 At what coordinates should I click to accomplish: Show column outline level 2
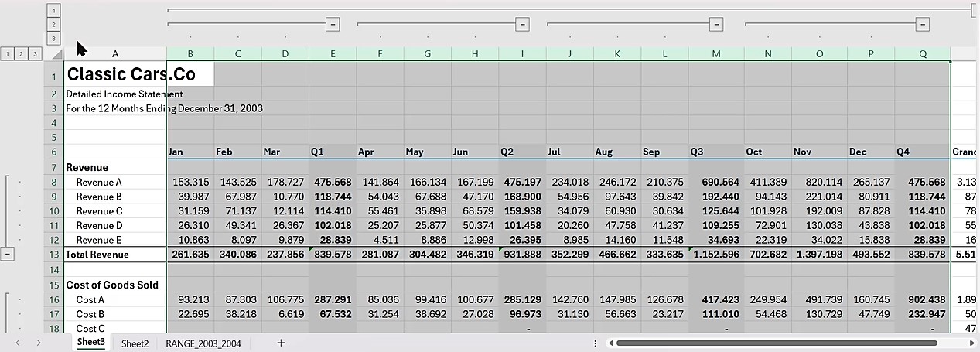53,24
